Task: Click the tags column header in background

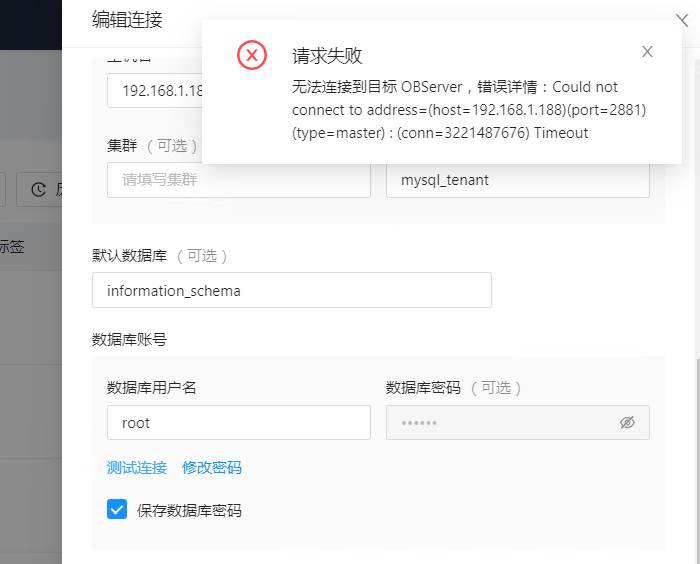Action: tap(12, 249)
